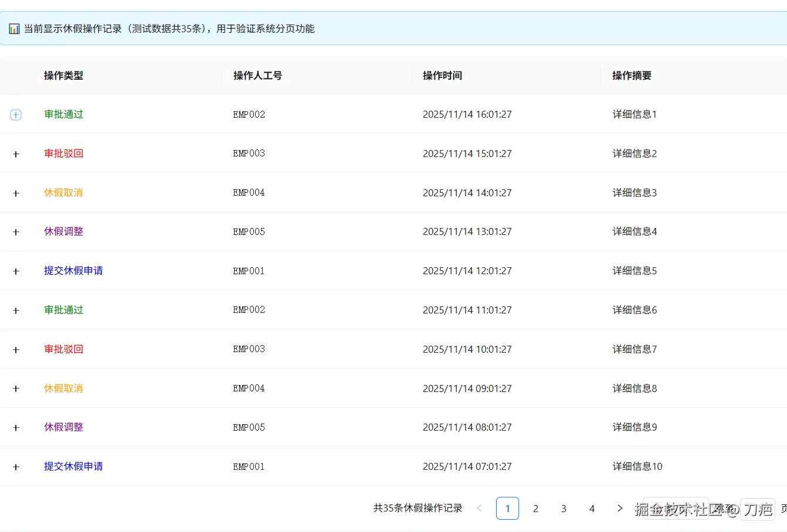Expand the row with 详细信息6
The height and width of the screenshot is (532, 787).
(16, 311)
